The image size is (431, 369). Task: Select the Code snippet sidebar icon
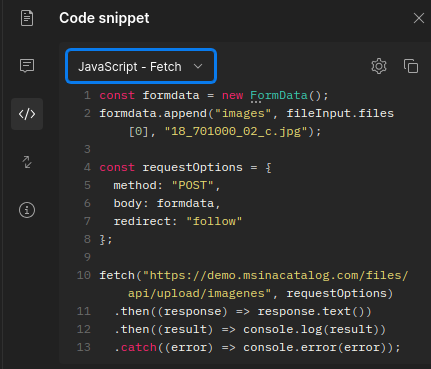(x=27, y=114)
